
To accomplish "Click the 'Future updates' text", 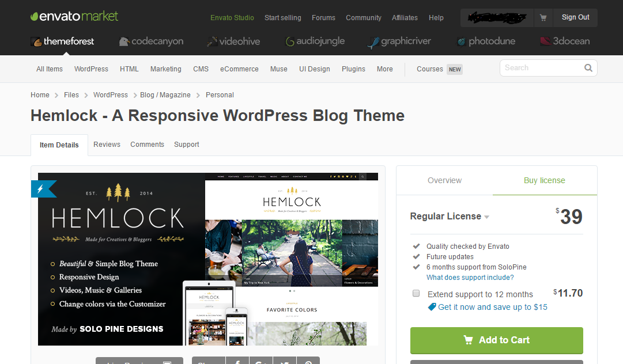I will point(450,257).
